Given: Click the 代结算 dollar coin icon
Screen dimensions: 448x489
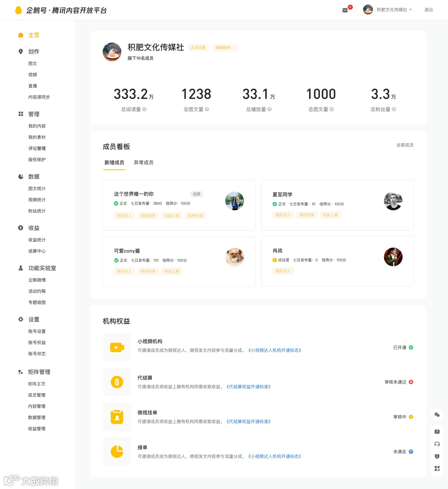Looking at the screenshot, I should coord(117,382).
